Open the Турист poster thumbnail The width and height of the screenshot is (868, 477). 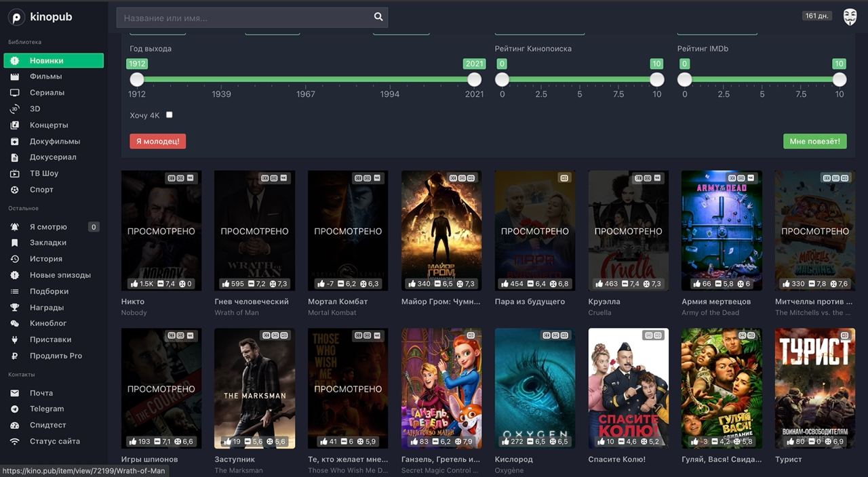click(x=815, y=388)
